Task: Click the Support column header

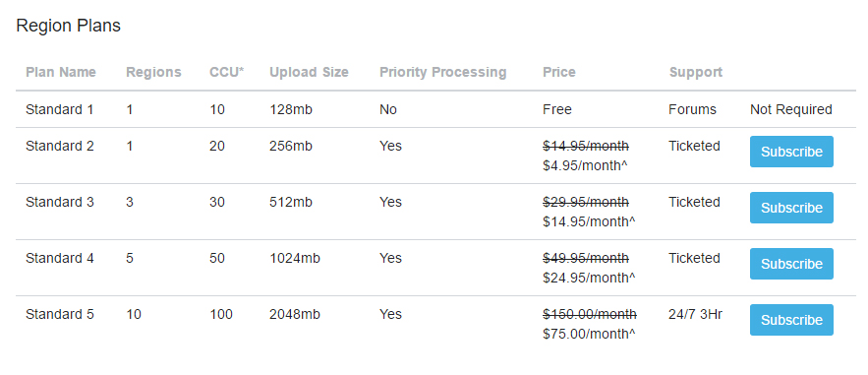Action: [696, 73]
